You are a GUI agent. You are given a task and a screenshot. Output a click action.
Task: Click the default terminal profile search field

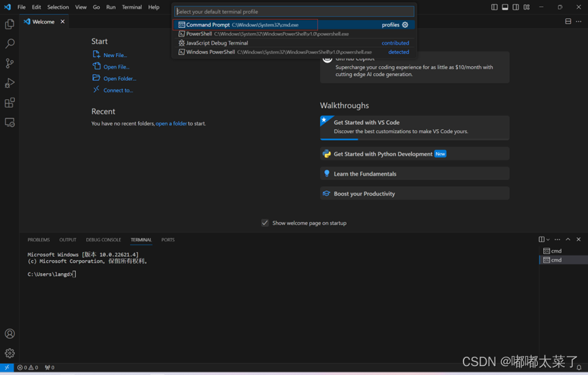pyautogui.click(x=294, y=12)
